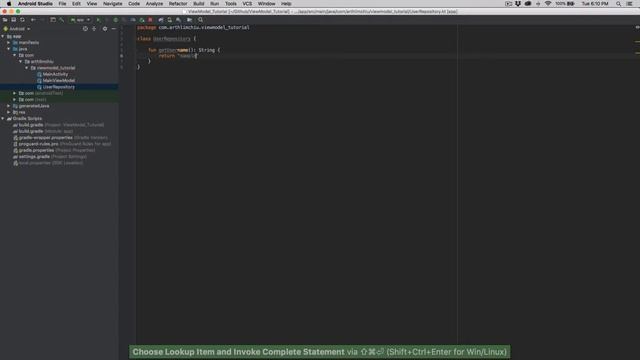Open the SDK Manager icon
This screenshot has width=640, height=360.
[x=178, y=20]
